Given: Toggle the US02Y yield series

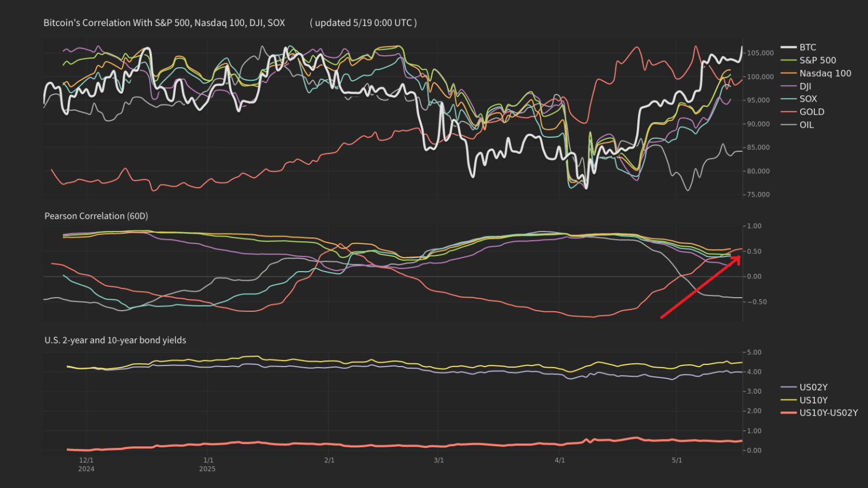Looking at the screenshot, I should [814, 387].
